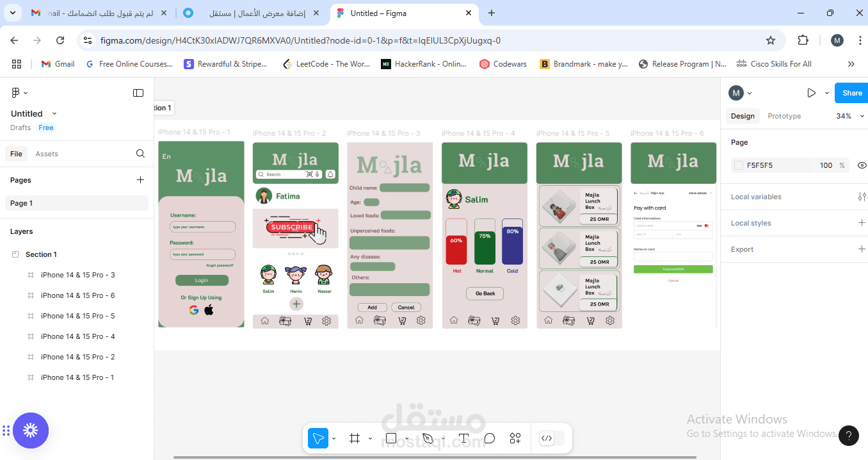Screen dimensions: 868x460
Task: Click the Section 1 label on canvas
Action: tap(163, 108)
